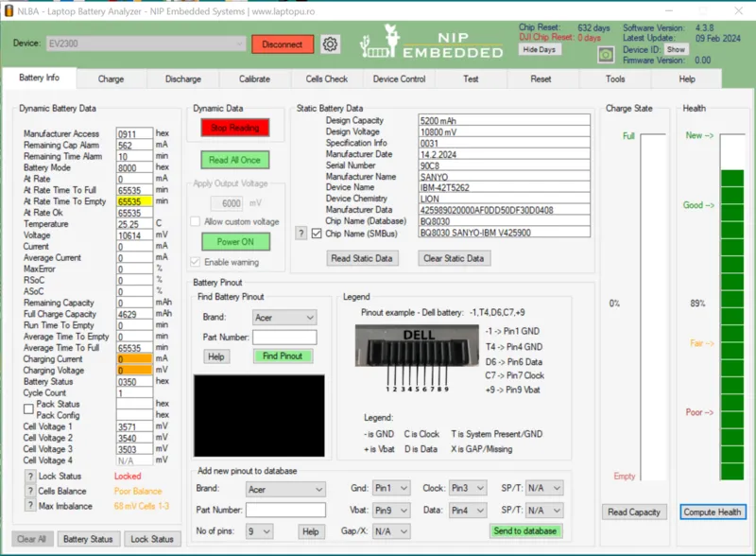Image resolution: width=756 pixels, height=556 pixels.
Task: Click the Clear All button
Action: [32, 539]
